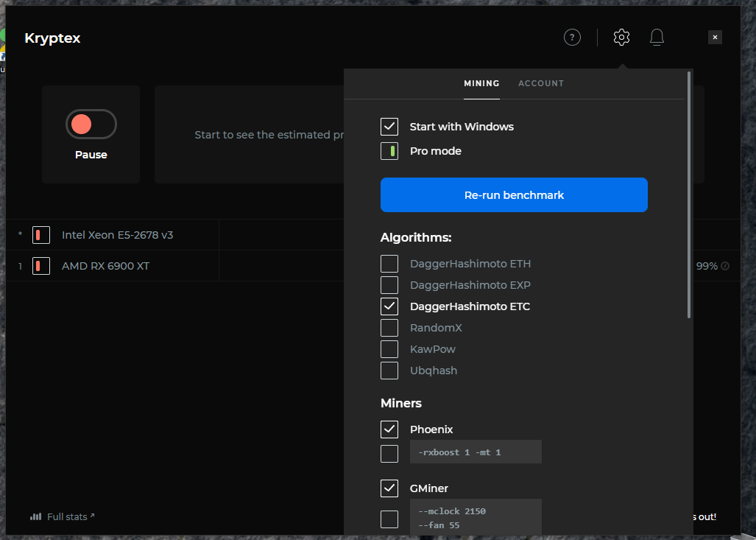Enable the Ubqhash algorithm
The image size is (756, 540).
pos(389,371)
